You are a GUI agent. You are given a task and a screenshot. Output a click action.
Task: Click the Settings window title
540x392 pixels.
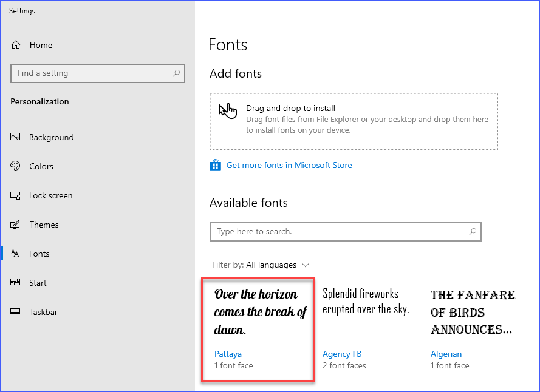tap(22, 11)
